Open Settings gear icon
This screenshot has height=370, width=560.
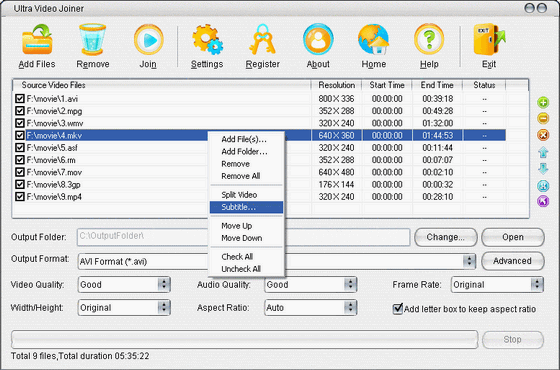(x=207, y=39)
